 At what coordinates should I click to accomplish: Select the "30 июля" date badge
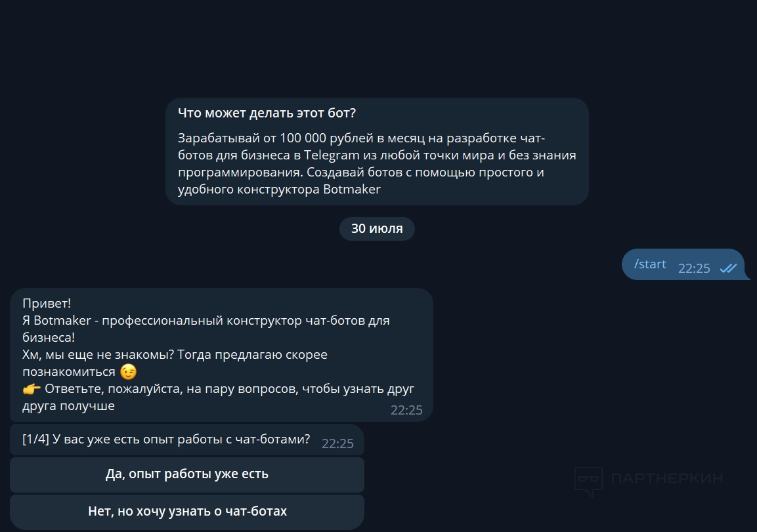point(377,229)
